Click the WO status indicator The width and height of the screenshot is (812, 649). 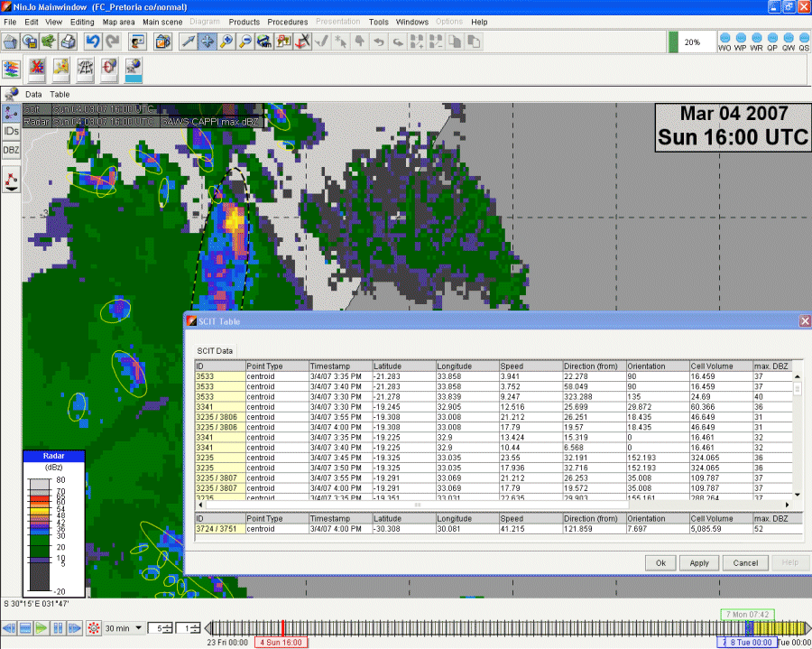[x=724, y=42]
